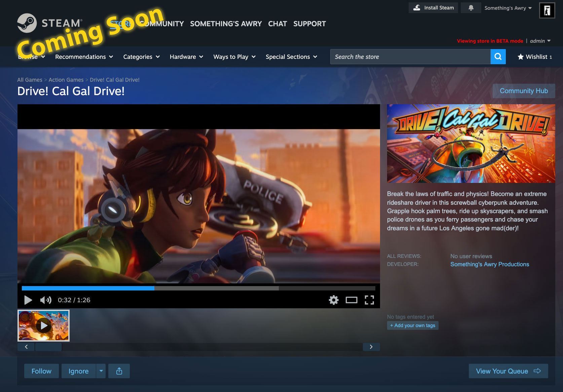Click the left arrow of thumbnail strip
The image size is (563, 392).
click(x=26, y=347)
